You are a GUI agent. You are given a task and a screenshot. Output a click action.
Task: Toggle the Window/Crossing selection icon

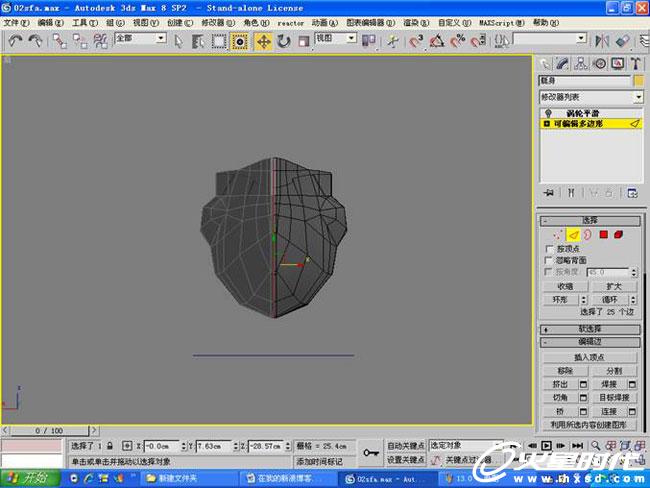[x=239, y=41]
